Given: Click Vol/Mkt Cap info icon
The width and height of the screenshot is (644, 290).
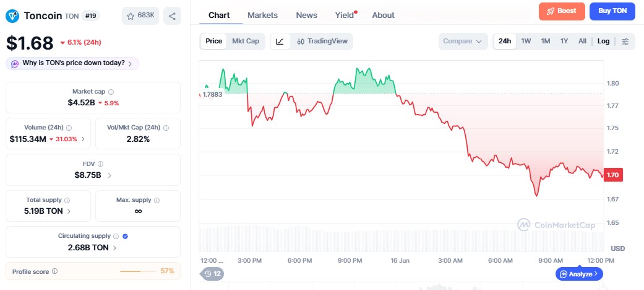Looking at the screenshot, I should click(166, 128).
